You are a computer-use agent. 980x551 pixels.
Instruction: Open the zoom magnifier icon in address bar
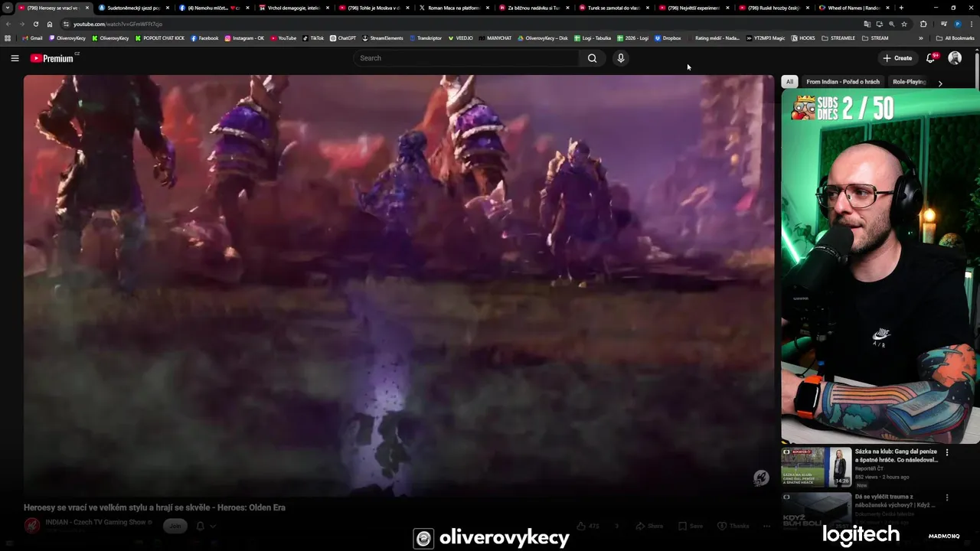coord(891,24)
